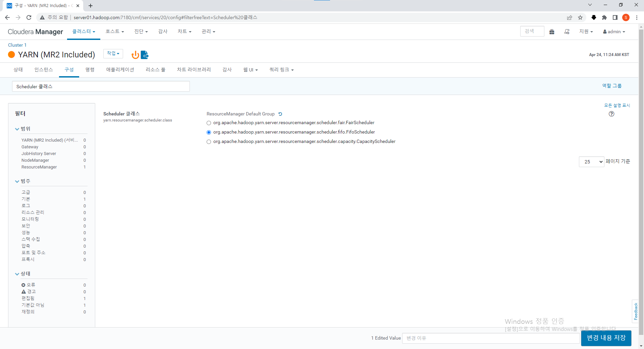Open the 웹 UI dropdown tab
The height and width of the screenshot is (349, 644).
point(251,70)
